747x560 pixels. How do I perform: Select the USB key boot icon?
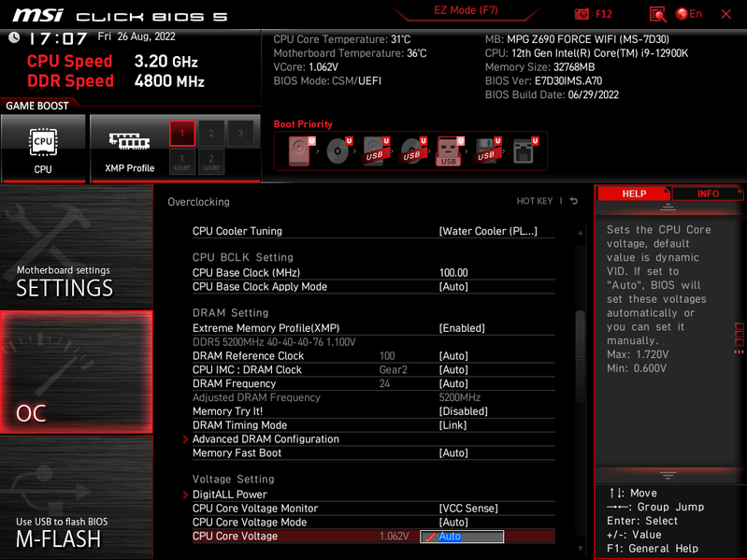tap(450, 151)
